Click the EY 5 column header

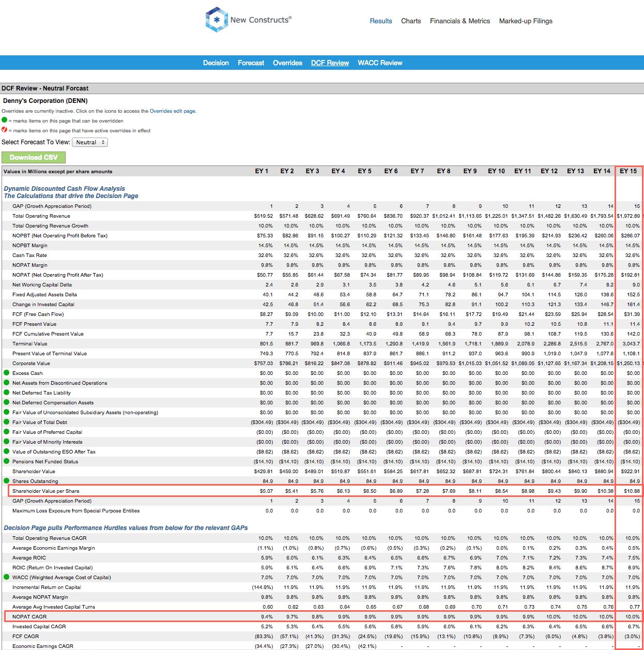(365, 171)
